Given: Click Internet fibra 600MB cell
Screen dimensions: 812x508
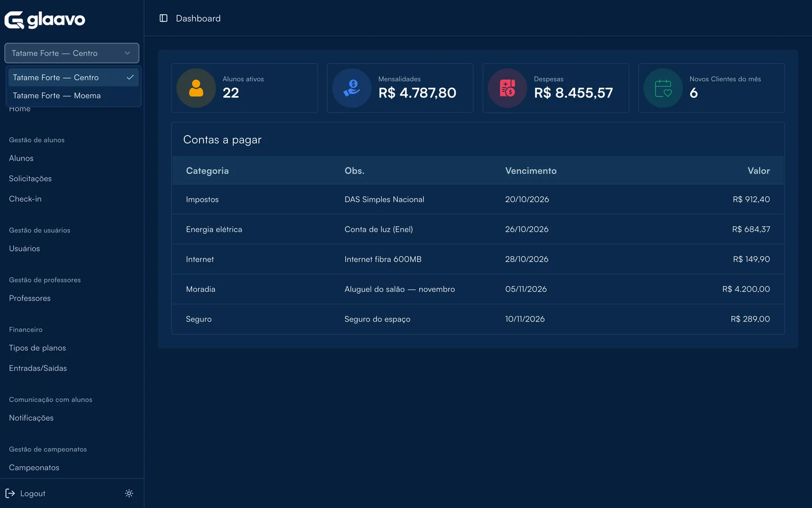Looking at the screenshot, I should [383, 259].
